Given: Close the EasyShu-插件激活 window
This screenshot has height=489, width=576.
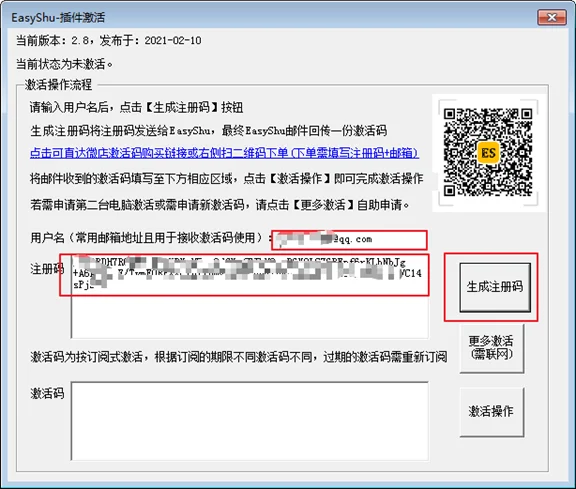Looking at the screenshot, I should pos(552,17).
